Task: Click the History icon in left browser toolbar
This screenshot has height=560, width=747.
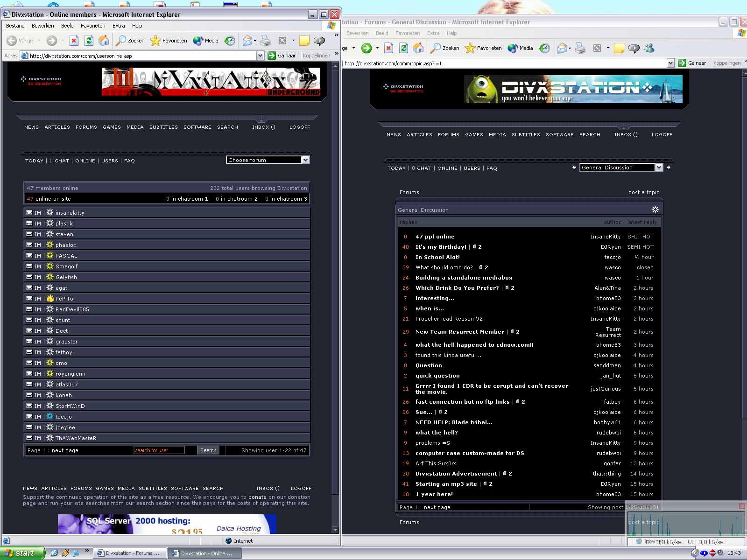Action: [230, 41]
